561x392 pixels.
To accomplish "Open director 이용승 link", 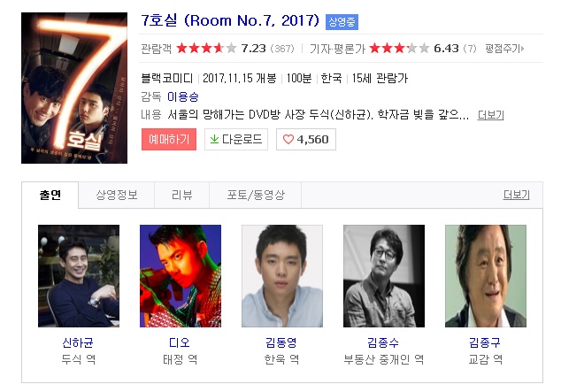I will [183, 96].
